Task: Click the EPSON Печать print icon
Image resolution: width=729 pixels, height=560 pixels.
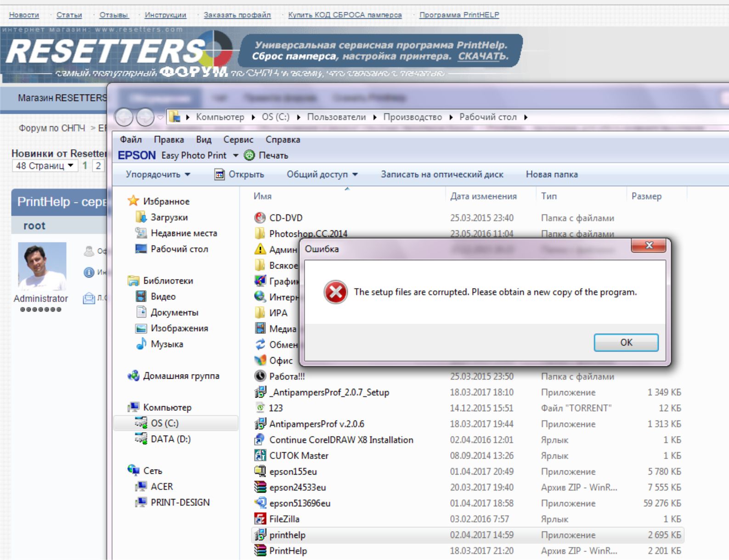Action: click(249, 156)
